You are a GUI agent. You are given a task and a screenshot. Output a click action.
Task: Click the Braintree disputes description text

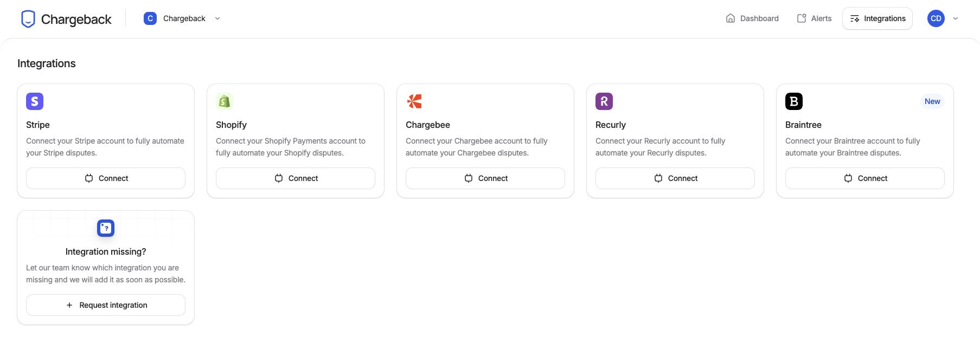(x=853, y=147)
